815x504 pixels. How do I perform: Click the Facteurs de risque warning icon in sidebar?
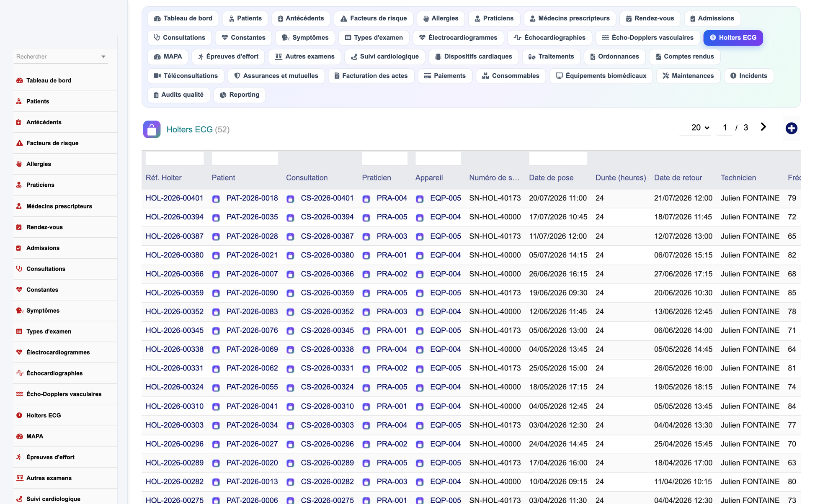19,143
